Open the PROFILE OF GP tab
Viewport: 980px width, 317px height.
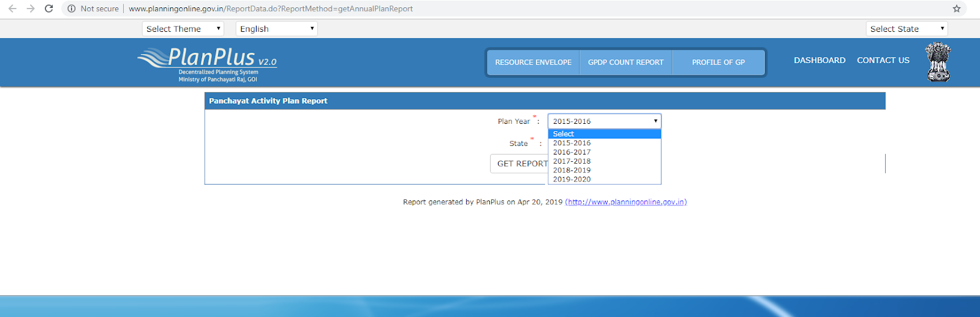(x=718, y=63)
